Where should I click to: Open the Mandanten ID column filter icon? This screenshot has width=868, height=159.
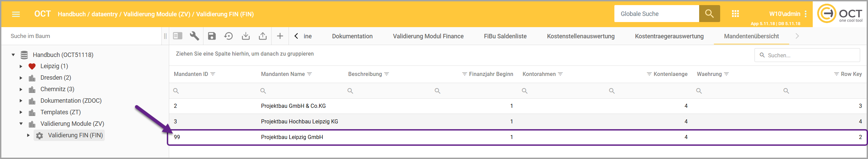(x=213, y=74)
